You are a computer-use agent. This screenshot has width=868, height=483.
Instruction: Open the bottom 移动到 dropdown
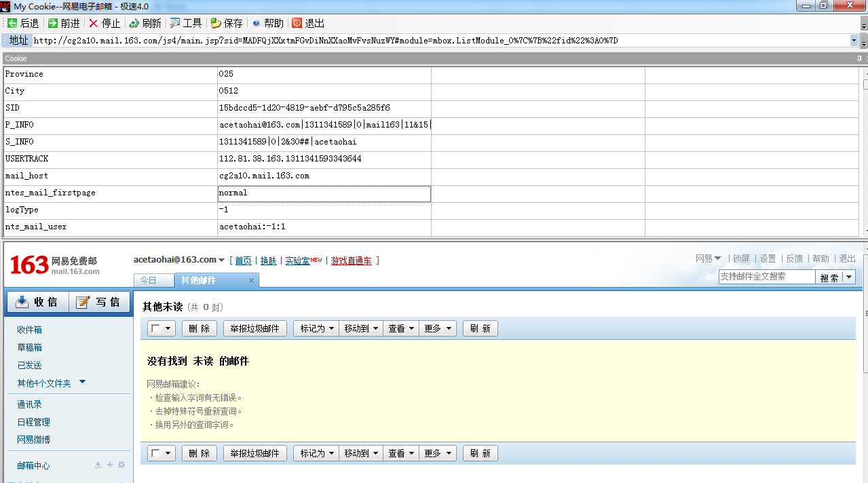tap(360, 453)
